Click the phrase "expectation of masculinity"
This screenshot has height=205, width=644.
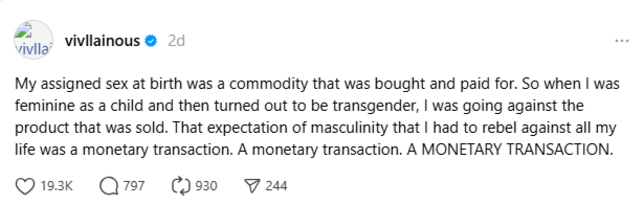click(297, 128)
